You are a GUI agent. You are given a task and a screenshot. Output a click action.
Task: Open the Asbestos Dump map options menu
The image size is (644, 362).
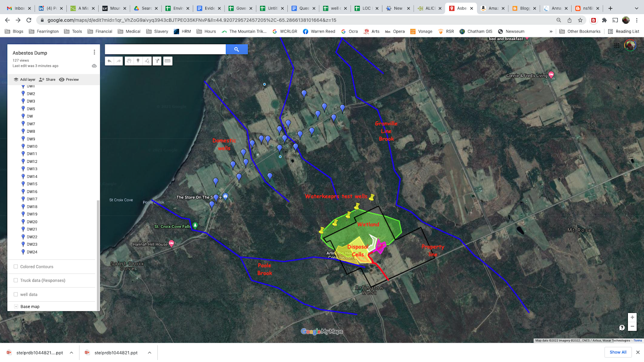pos(94,52)
